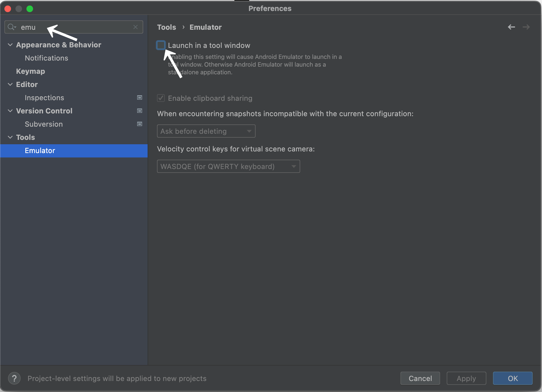Click the search magnifier icon
Viewport: 542px width, 392px height.
click(11, 27)
